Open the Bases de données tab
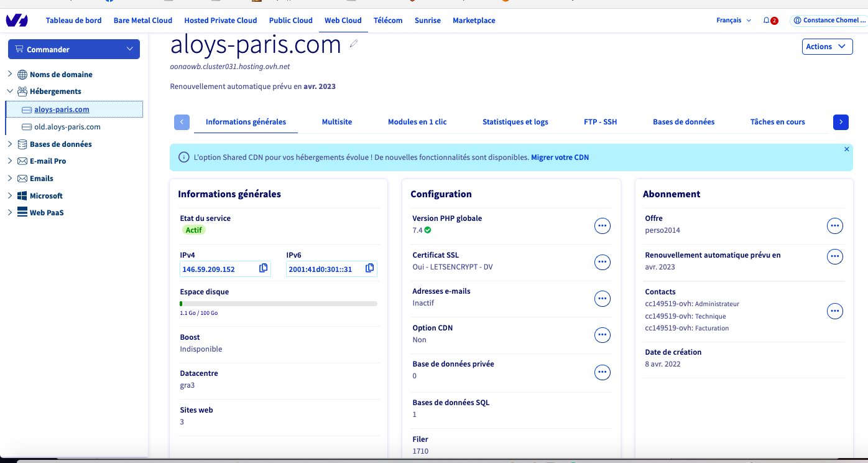 coord(683,122)
